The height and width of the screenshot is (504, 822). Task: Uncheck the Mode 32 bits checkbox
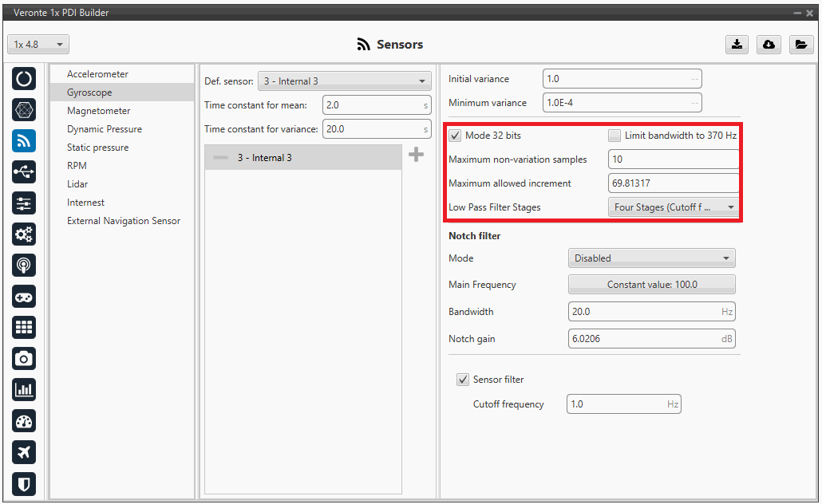point(456,136)
